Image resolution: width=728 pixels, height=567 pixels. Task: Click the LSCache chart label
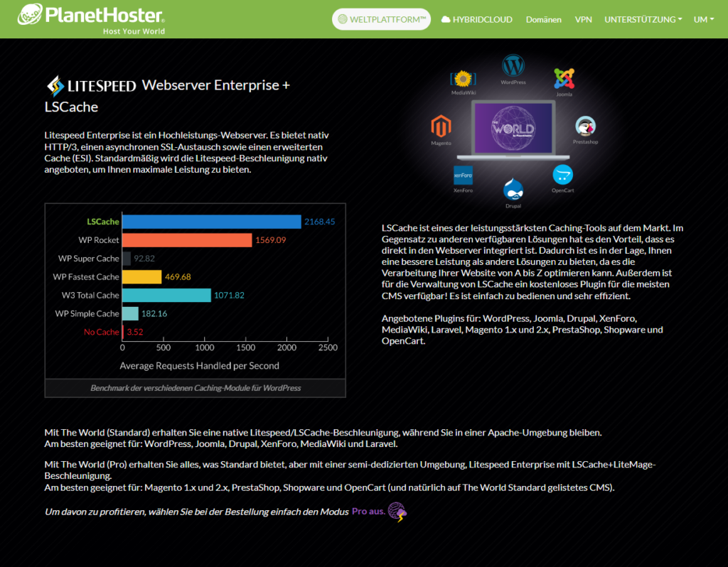click(103, 222)
